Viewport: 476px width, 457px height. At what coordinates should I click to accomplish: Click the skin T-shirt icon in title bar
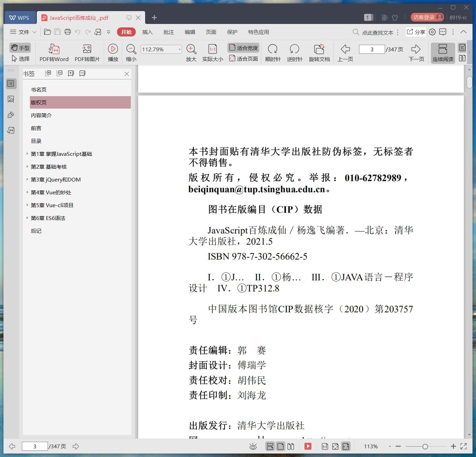(x=395, y=17)
